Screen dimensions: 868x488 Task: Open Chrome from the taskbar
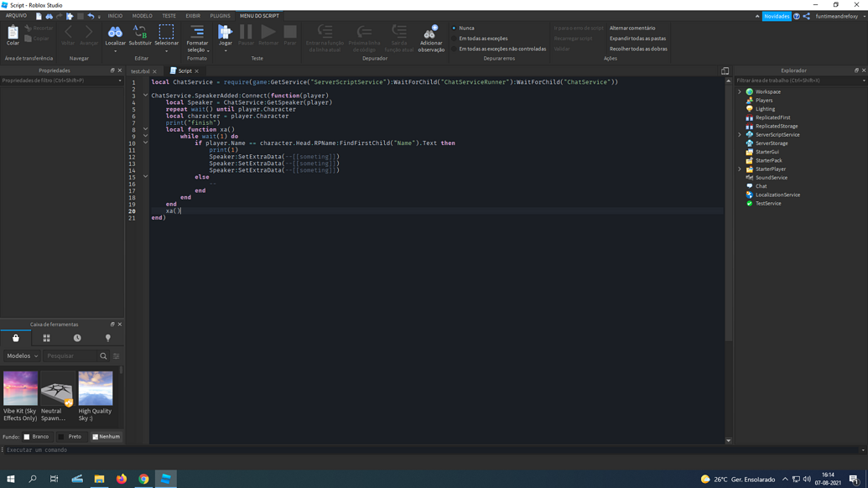[x=143, y=479]
